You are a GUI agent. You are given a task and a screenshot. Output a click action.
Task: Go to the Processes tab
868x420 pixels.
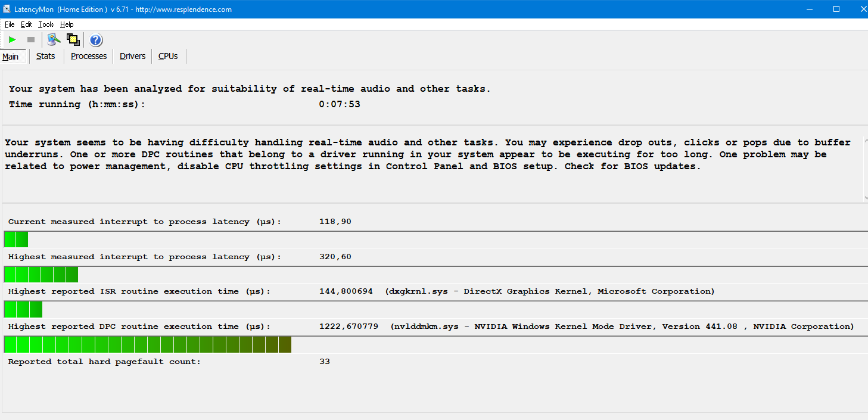click(89, 56)
